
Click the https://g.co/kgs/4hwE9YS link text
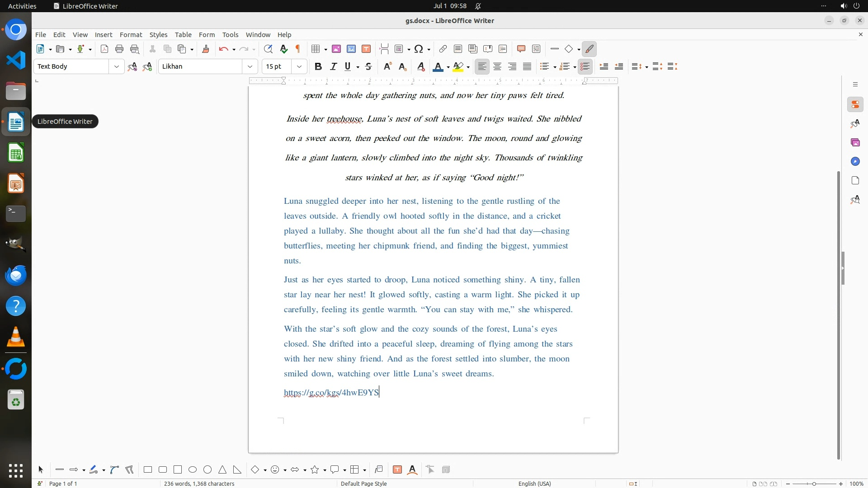point(331,393)
